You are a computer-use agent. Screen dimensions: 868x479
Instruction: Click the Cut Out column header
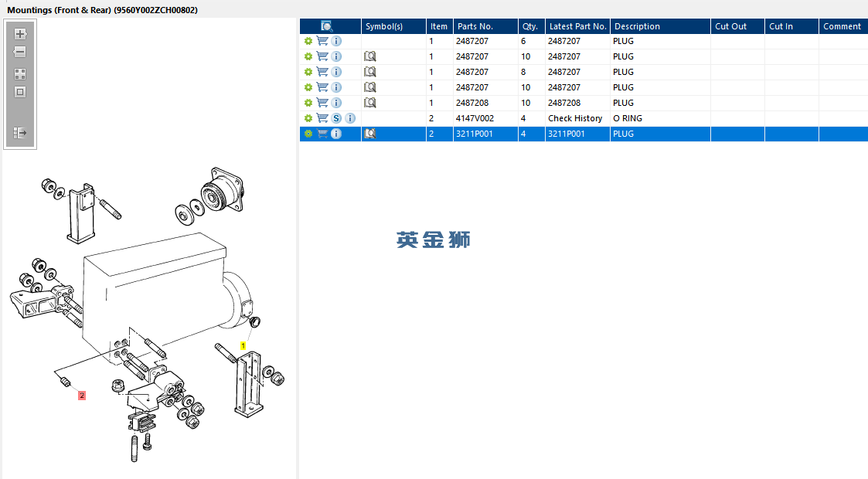coord(738,26)
